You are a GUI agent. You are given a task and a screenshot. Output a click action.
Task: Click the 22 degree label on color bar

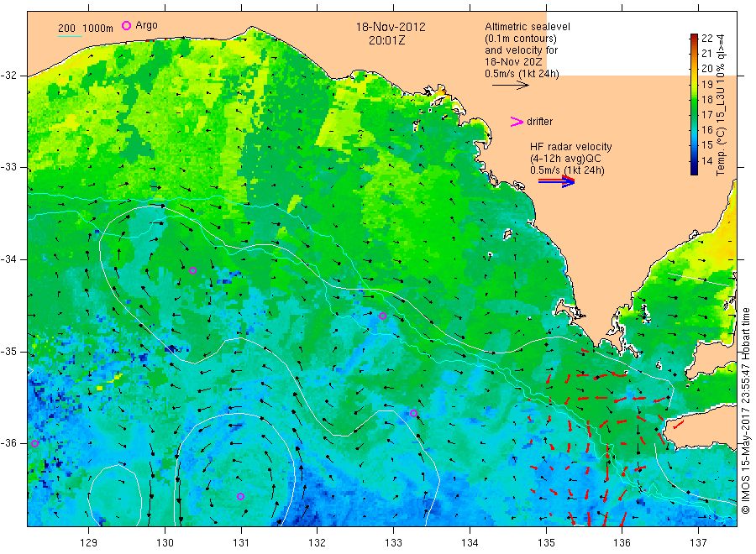(707, 39)
